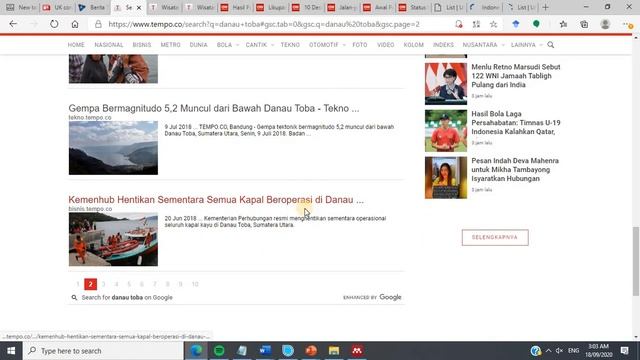This screenshot has height=360, width=640.
Task: Open the favorites list icon in toolbar
Action: pyautogui.click(x=563, y=24)
